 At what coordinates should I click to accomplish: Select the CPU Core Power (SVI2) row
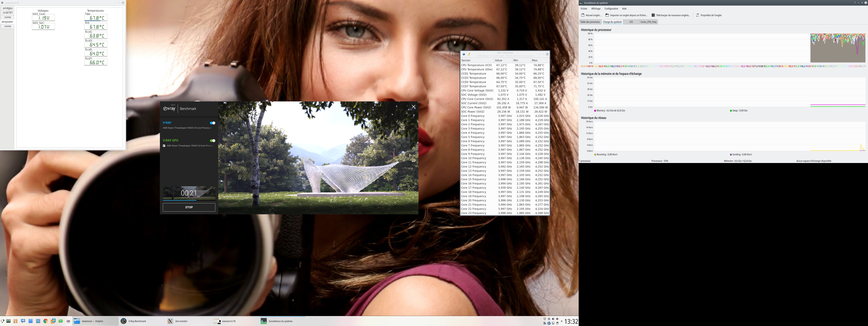coord(505,107)
